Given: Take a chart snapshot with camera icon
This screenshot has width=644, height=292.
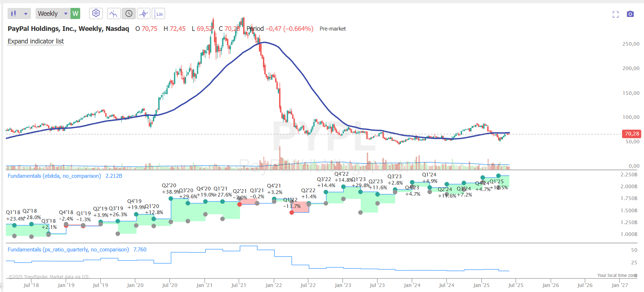Looking at the screenshot, I should [630, 14].
